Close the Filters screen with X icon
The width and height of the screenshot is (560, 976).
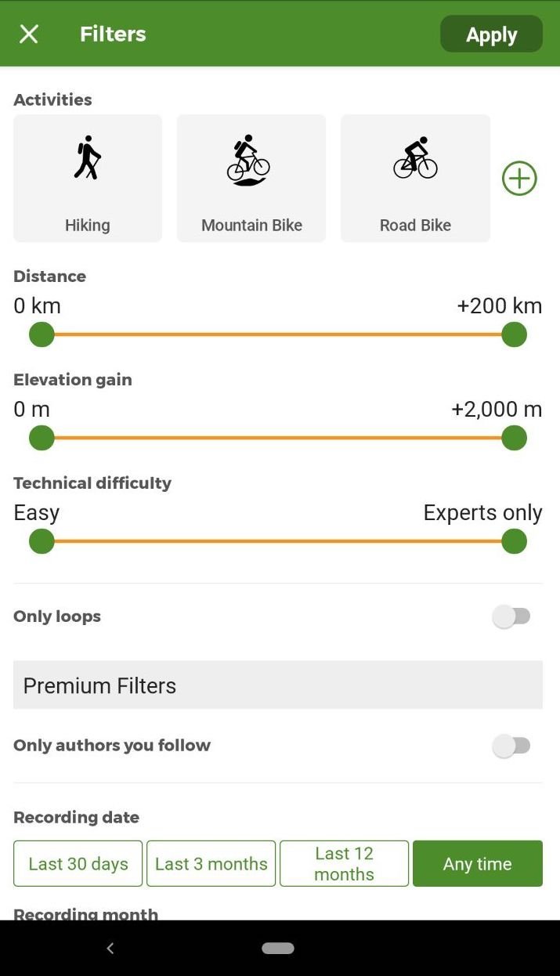[29, 34]
